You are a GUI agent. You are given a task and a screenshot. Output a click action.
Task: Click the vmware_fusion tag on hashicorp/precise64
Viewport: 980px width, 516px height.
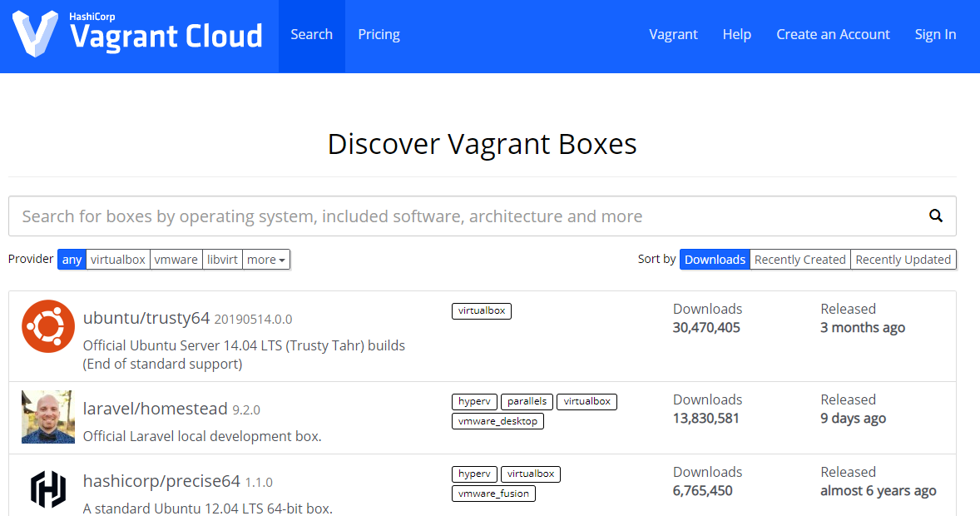tap(493, 493)
